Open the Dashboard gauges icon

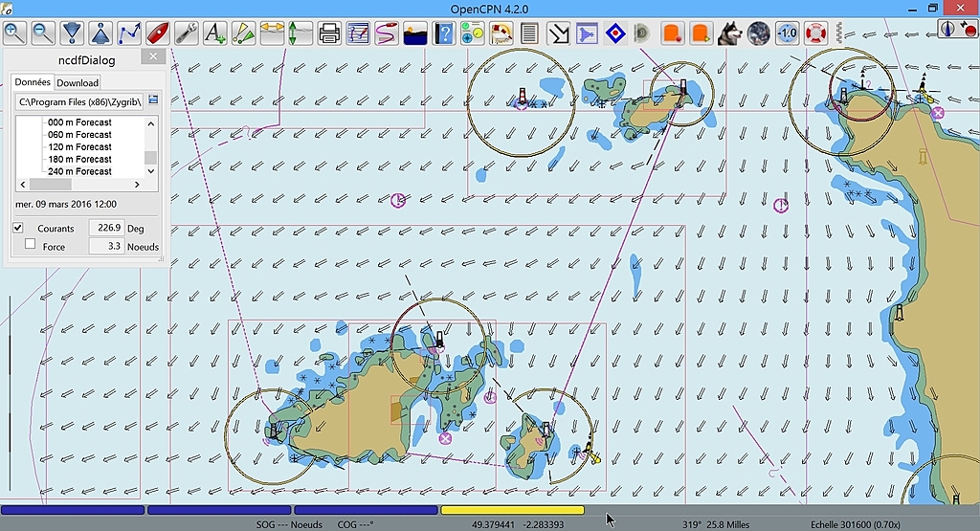coord(473,33)
